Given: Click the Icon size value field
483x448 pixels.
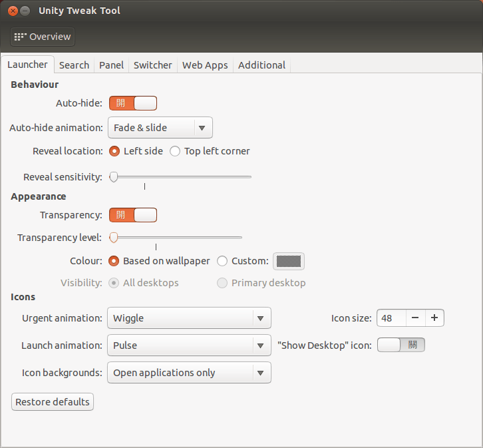Looking at the screenshot, I should click(x=391, y=318).
